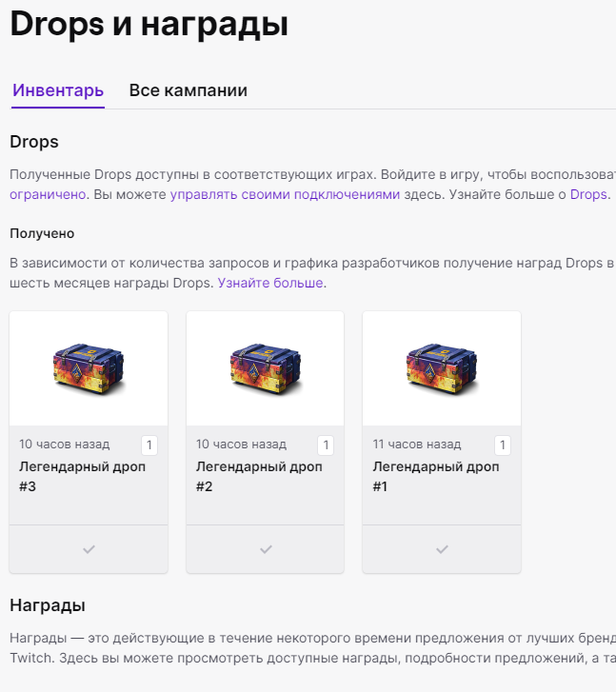The height and width of the screenshot is (692, 616).
Task: Click the Награды section heading
Action: [48, 605]
